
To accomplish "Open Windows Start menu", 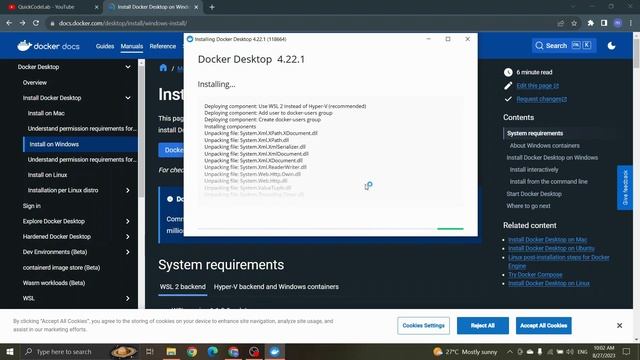I will (9, 351).
